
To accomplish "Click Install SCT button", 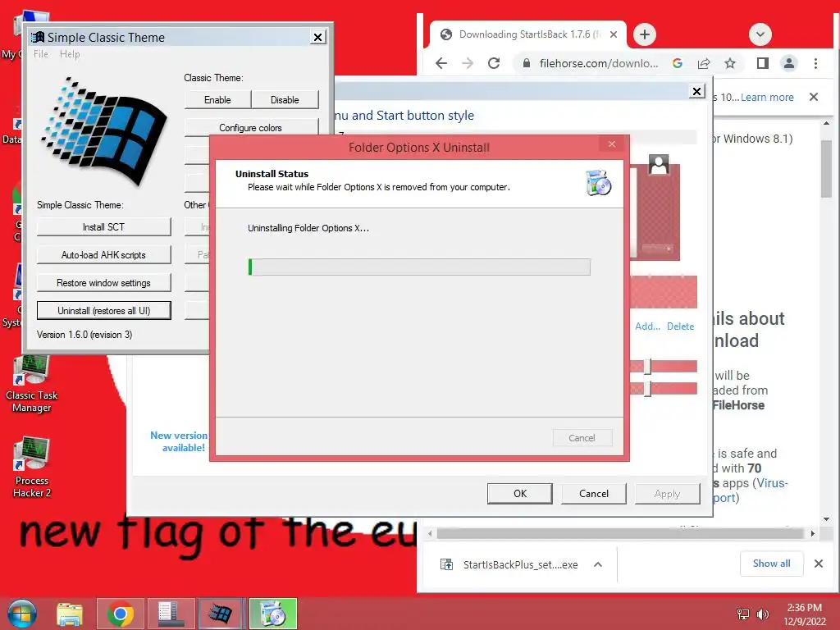I will (103, 227).
